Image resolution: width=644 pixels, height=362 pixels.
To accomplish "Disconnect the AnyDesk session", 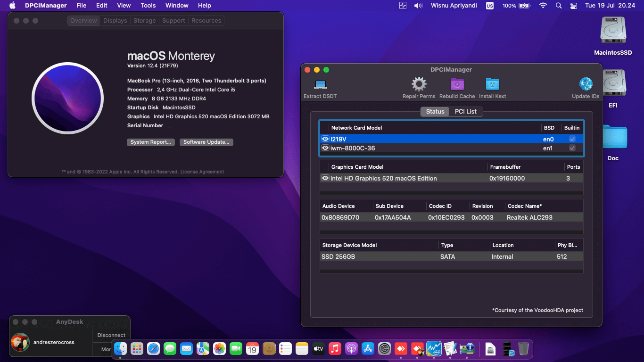I will [111, 335].
